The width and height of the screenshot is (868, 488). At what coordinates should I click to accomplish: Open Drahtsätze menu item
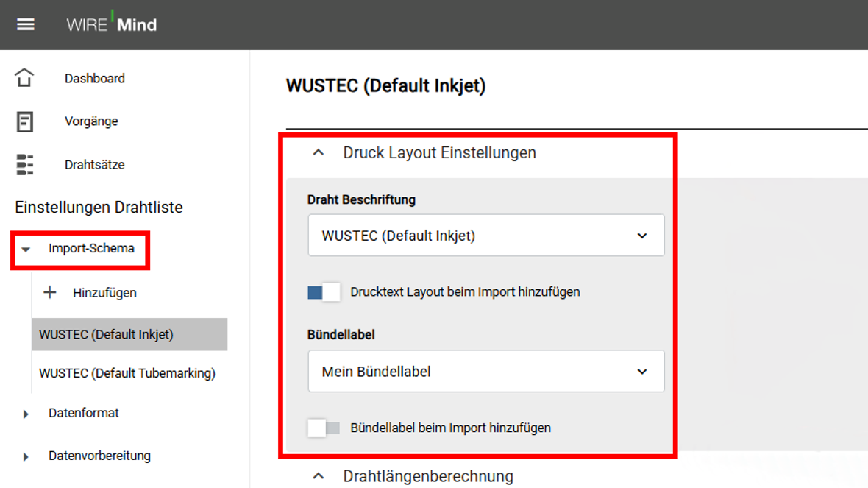point(95,165)
